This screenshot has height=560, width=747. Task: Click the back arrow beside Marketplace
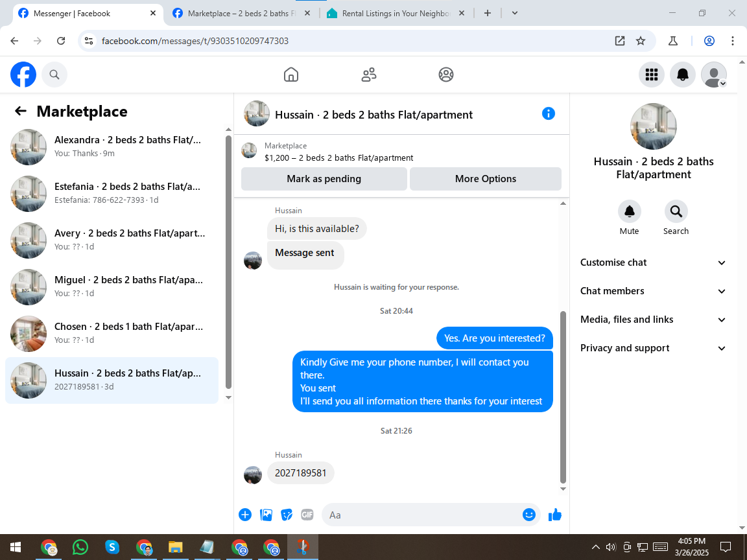21,111
